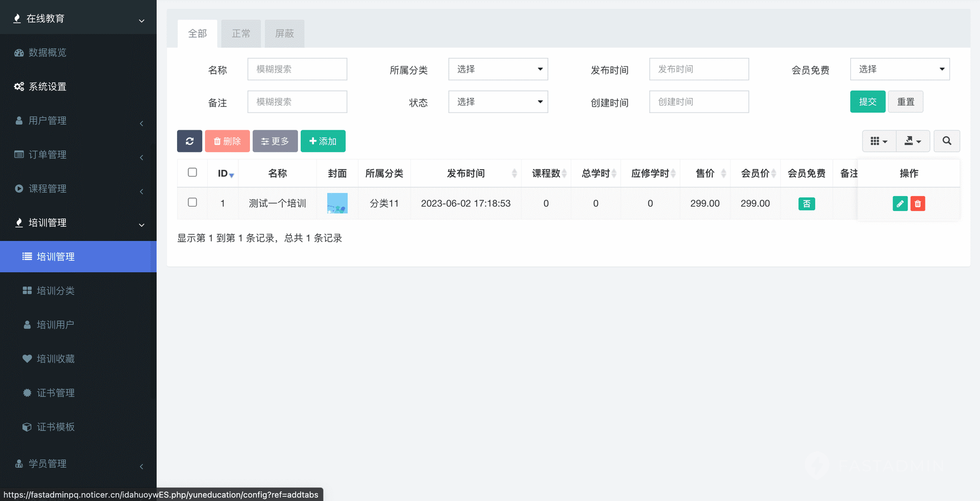The image size is (980, 501).
Task: Open the search magnifier icon button
Action: coord(947,141)
